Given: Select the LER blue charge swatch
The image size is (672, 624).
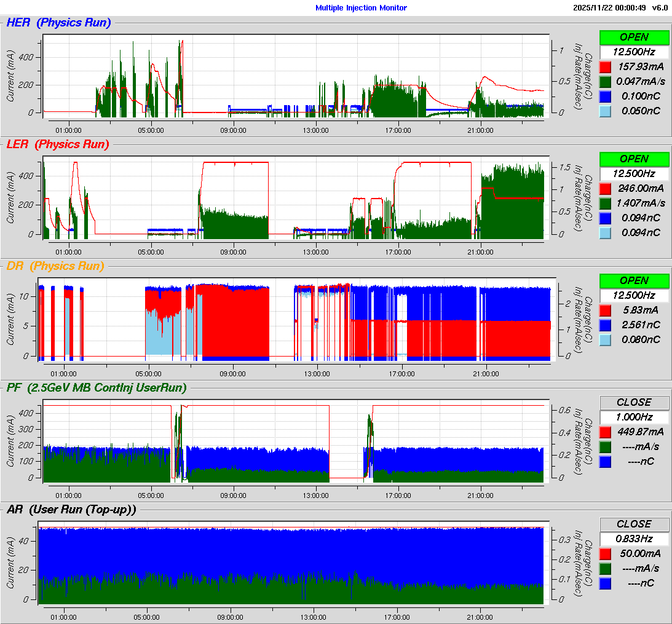Looking at the screenshot, I should 605,218.
